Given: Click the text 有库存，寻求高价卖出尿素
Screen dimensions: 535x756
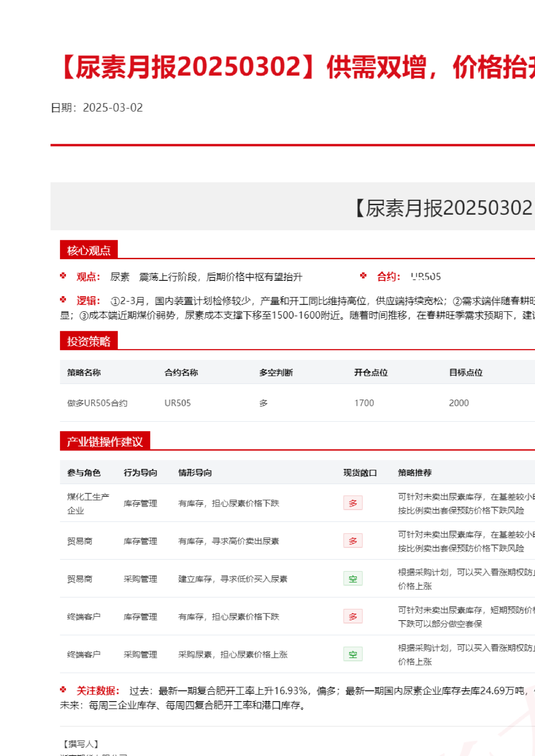Looking at the screenshot, I should coord(229,541).
